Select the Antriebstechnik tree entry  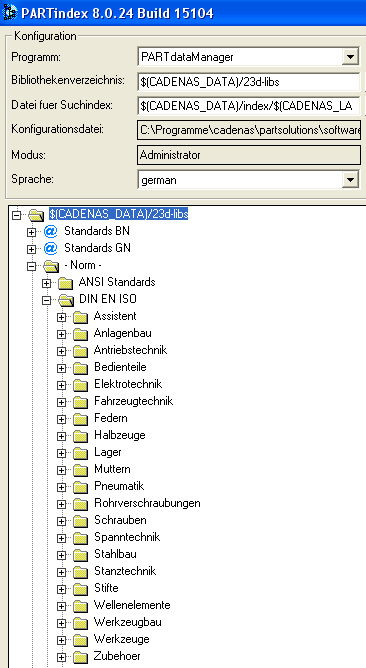pos(130,350)
